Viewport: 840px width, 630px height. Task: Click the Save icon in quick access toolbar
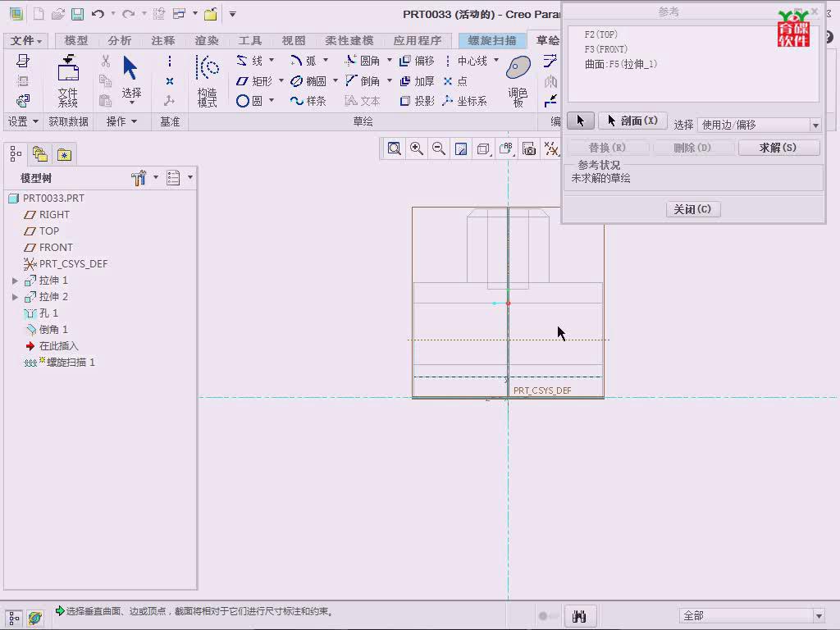click(x=78, y=14)
